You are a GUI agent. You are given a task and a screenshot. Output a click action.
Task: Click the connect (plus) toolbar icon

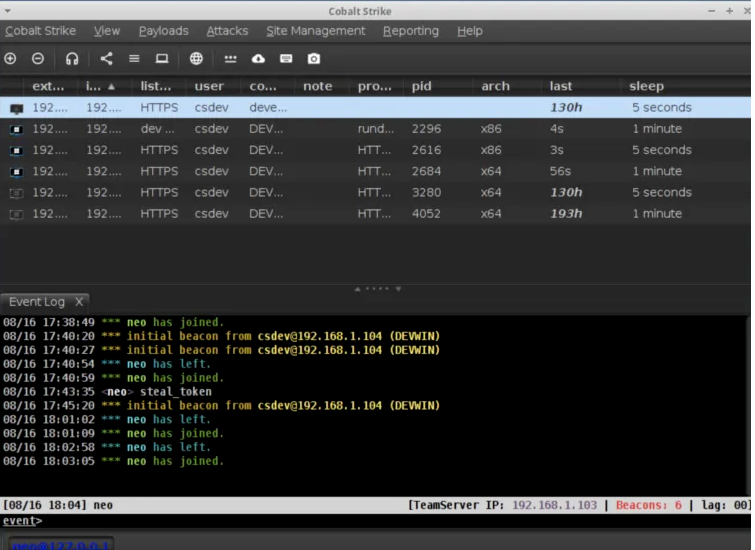coord(10,59)
